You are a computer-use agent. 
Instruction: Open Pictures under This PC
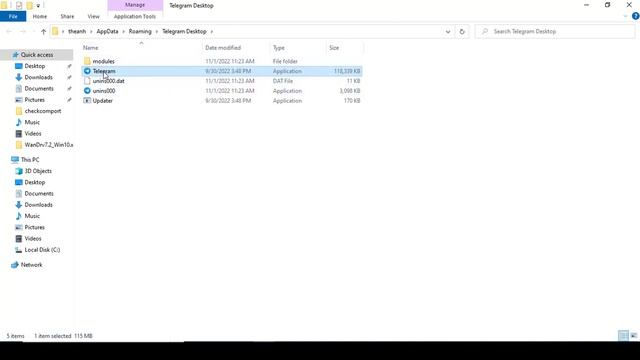[34, 227]
